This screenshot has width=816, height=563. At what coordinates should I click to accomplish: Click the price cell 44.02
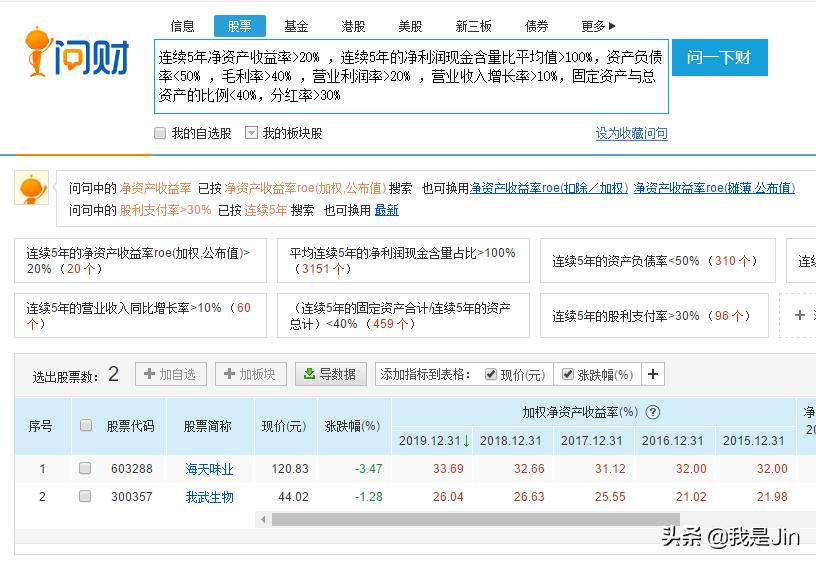pos(294,497)
